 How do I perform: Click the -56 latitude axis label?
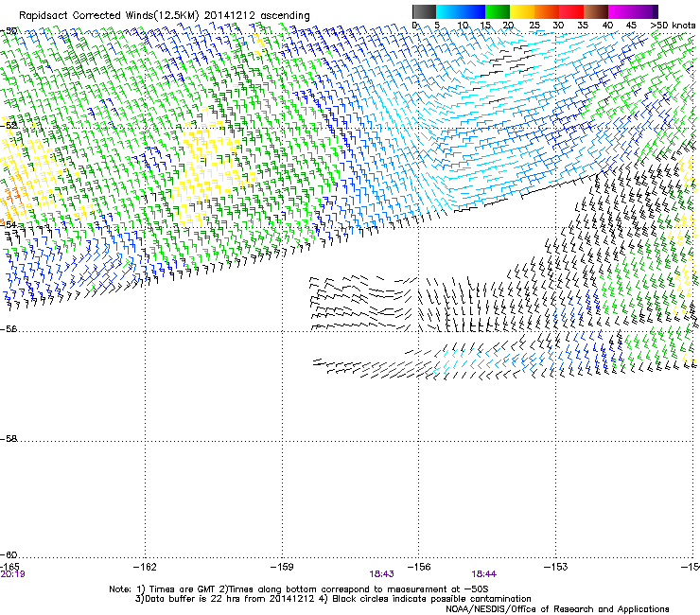[x=9, y=329]
